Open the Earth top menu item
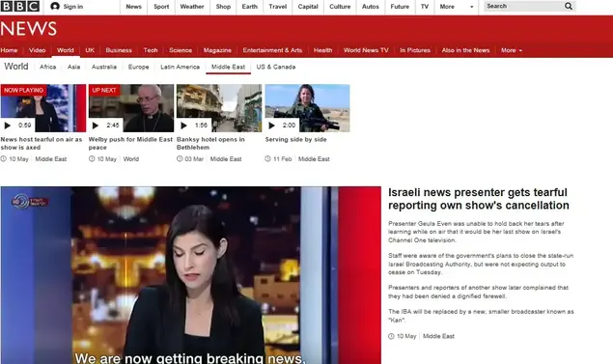The width and height of the screenshot is (613, 364). (x=249, y=7)
